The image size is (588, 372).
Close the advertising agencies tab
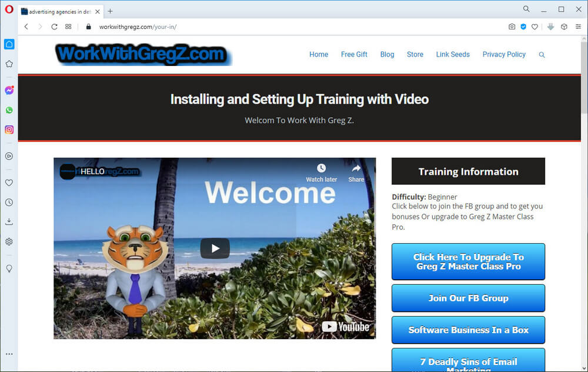click(98, 12)
